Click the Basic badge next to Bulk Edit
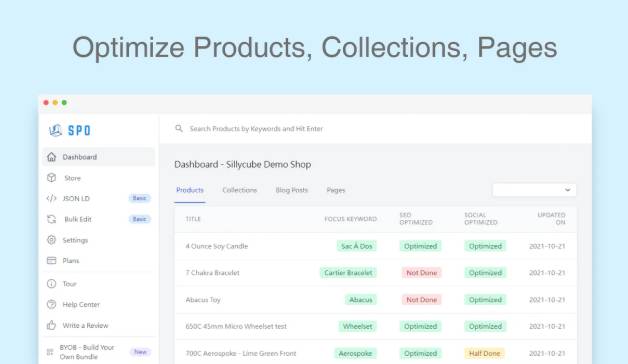The width and height of the screenshot is (628, 364). (139, 219)
